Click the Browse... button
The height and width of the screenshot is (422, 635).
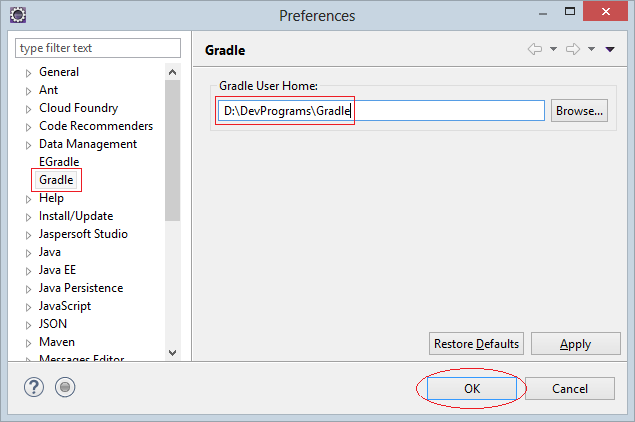[x=579, y=111]
